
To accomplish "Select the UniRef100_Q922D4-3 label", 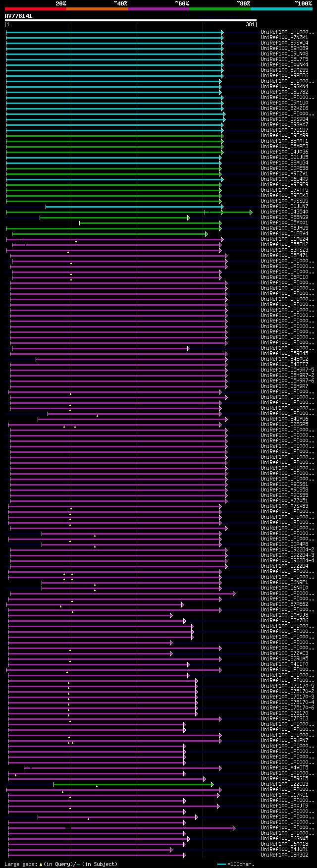I will [287, 555].
